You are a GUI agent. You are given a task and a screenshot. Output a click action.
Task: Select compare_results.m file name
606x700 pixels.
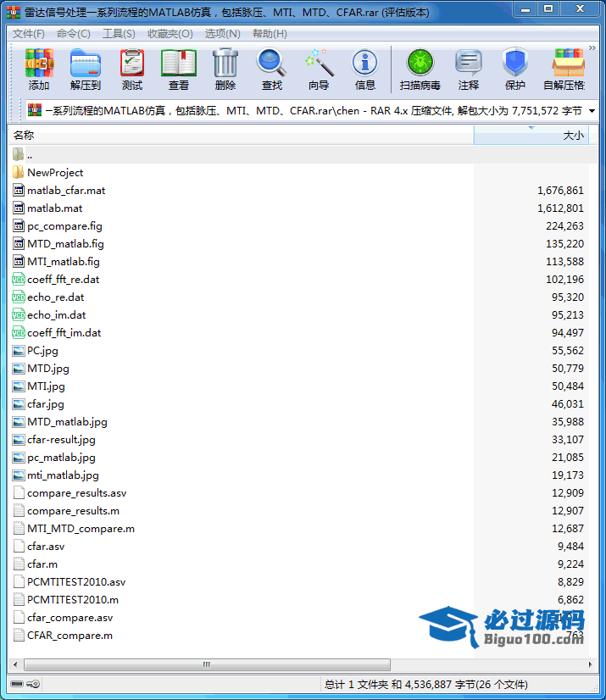coord(73,511)
